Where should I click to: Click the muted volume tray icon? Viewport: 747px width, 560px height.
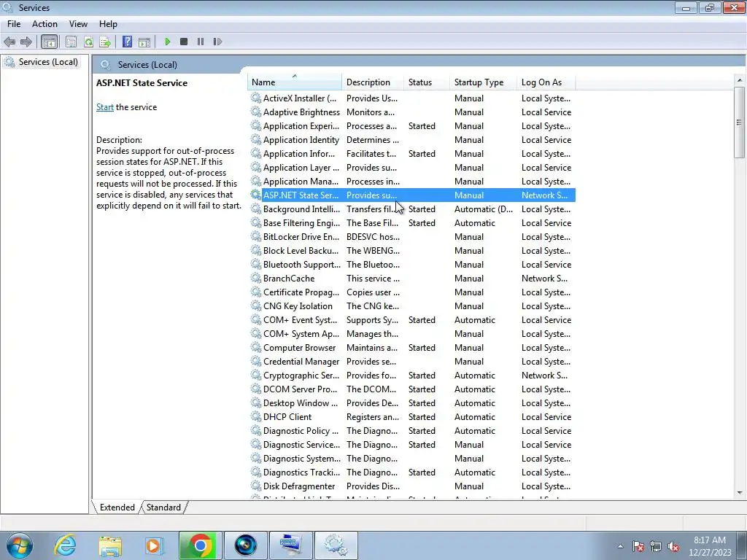click(673, 546)
